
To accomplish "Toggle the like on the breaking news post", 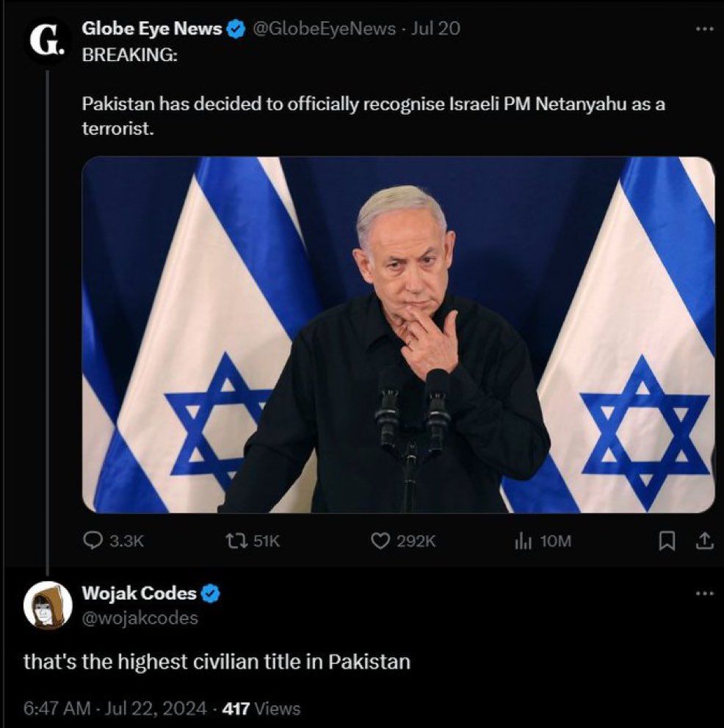I will pyautogui.click(x=381, y=542).
